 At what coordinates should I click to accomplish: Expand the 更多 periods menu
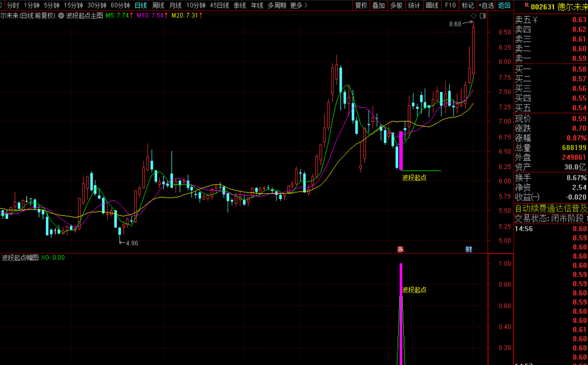point(298,5)
